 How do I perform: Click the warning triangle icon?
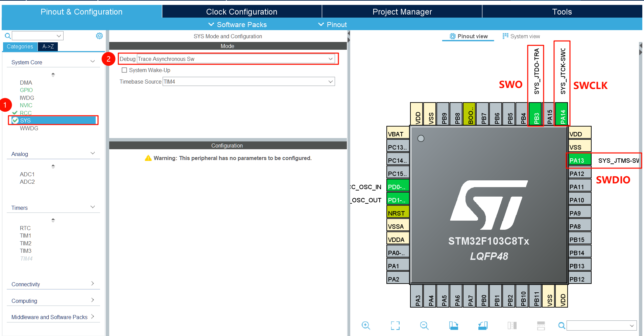pos(148,158)
